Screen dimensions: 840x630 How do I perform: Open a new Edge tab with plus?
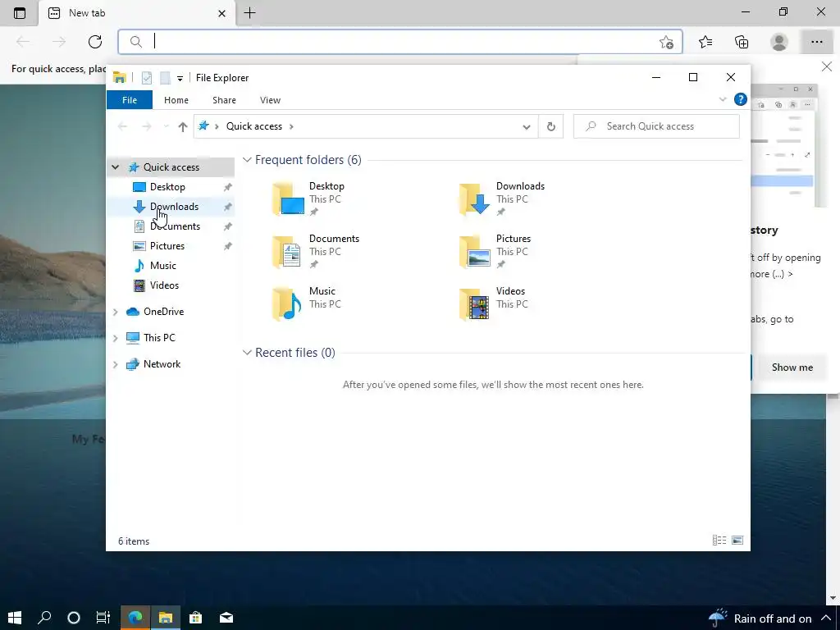pos(249,13)
